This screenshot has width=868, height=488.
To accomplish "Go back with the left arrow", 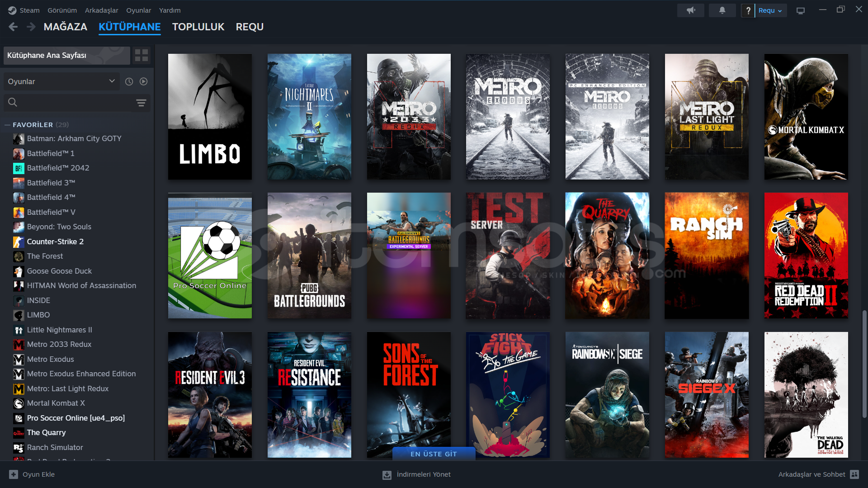I will (13, 27).
